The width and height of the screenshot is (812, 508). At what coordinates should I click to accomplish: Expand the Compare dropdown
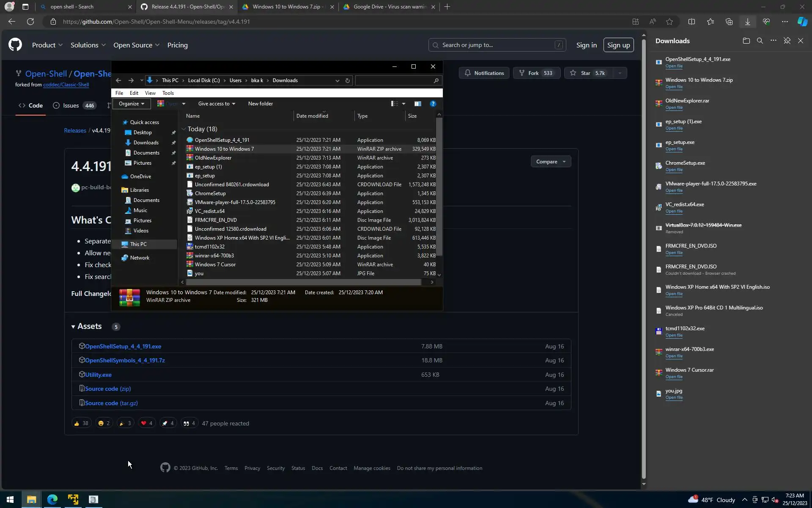click(x=551, y=162)
